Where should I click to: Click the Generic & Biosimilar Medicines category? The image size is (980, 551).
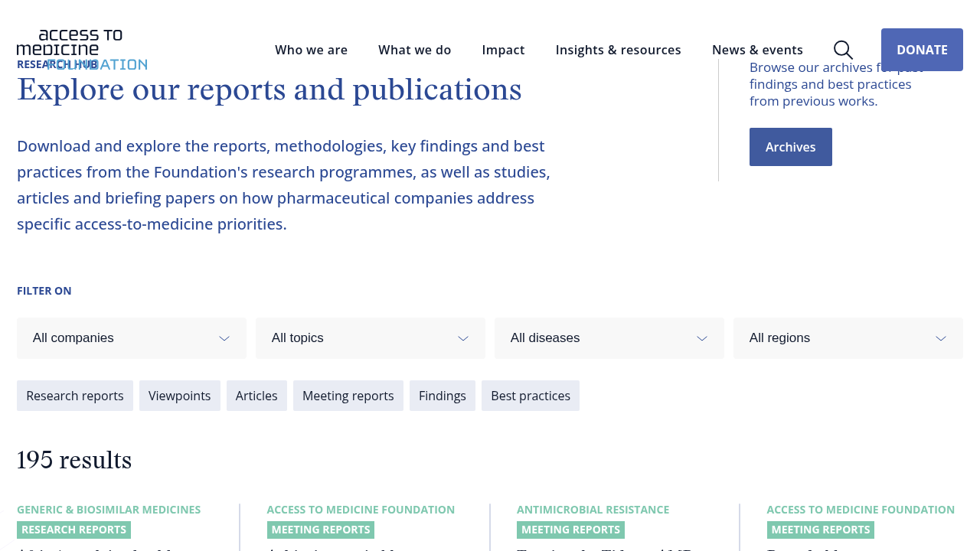109,510
